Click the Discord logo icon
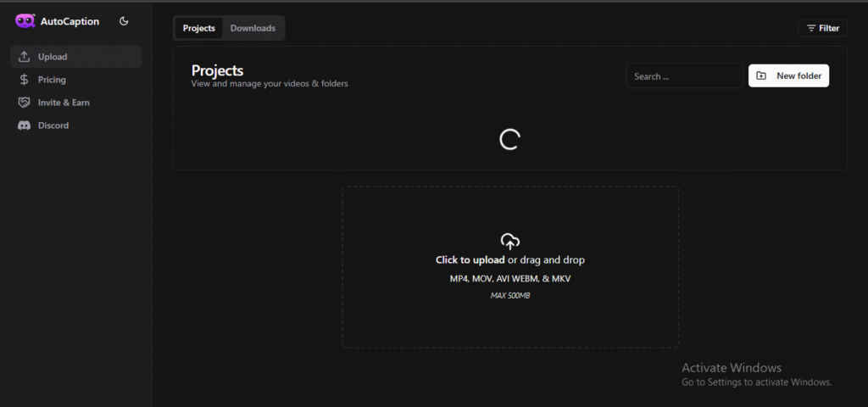 click(24, 125)
